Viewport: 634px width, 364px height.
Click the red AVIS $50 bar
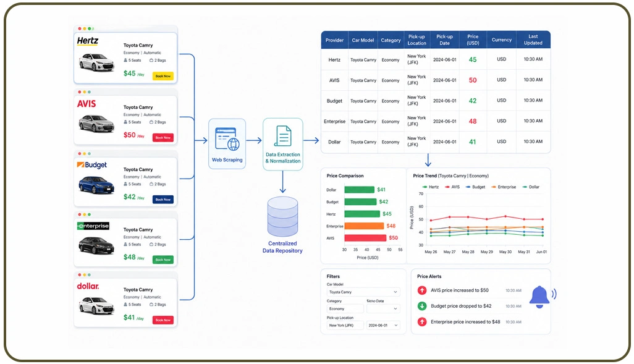365,238
